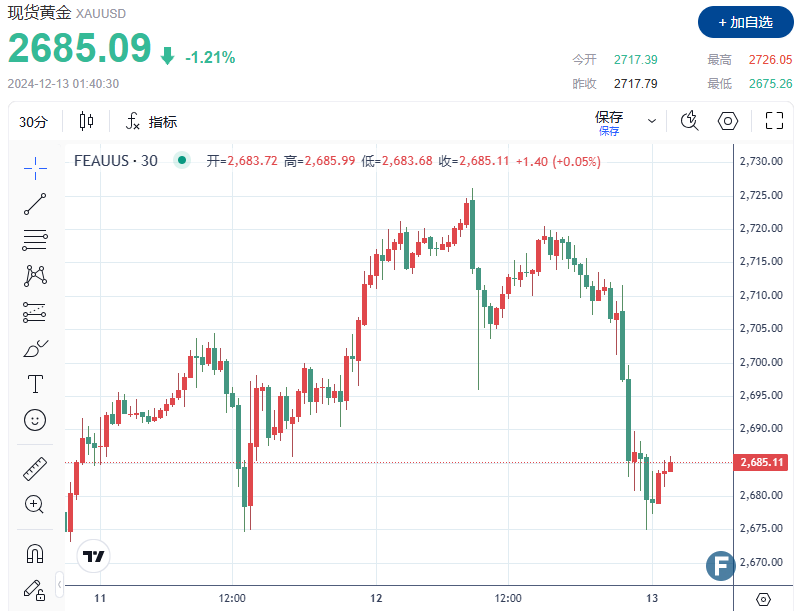Viewport: 799px width, 611px height.
Task: Open quick search icon in toolbar
Action: tap(689, 121)
